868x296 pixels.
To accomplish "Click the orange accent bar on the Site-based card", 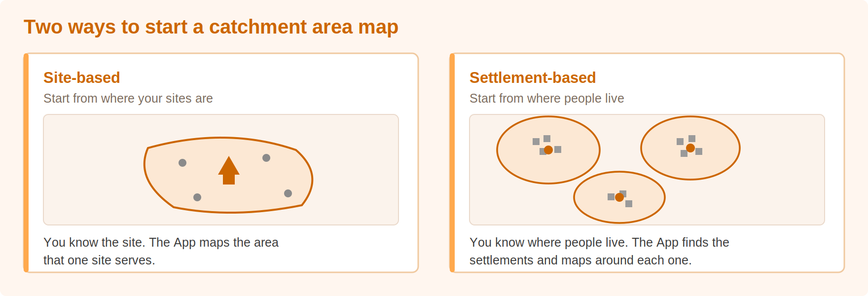I will click(x=26, y=163).
